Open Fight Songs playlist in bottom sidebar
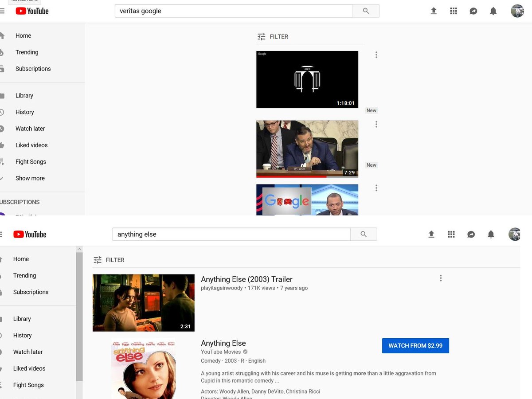The width and height of the screenshot is (532, 399). pos(28,385)
